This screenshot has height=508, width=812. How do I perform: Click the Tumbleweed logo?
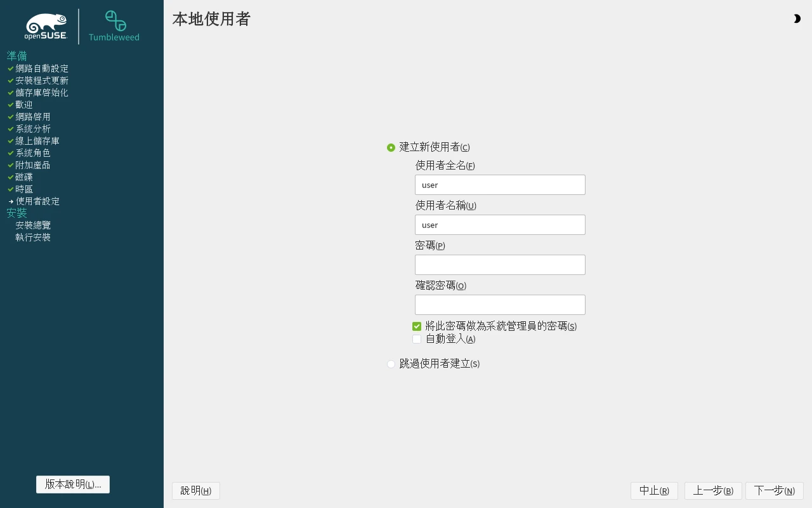pyautogui.click(x=114, y=26)
